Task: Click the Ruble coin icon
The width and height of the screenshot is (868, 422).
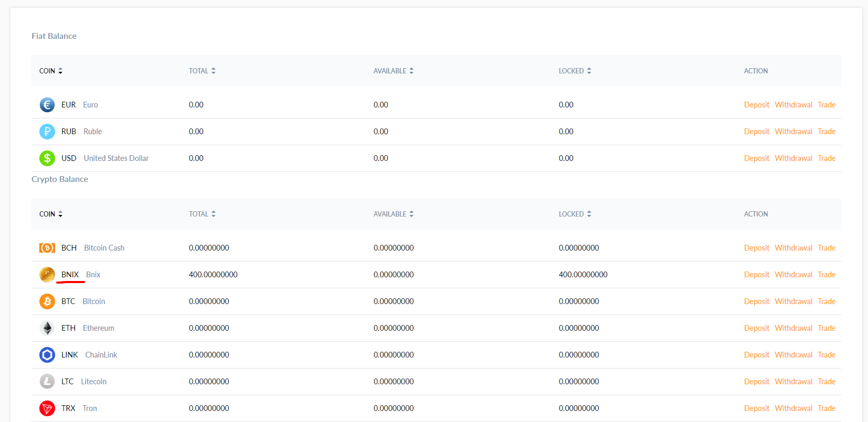Action: click(x=47, y=132)
